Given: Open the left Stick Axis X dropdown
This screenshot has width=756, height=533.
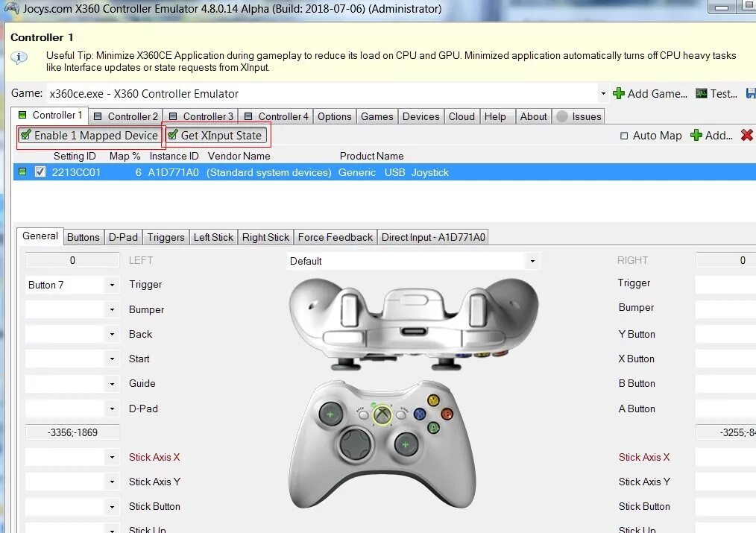Looking at the screenshot, I should click(112, 457).
